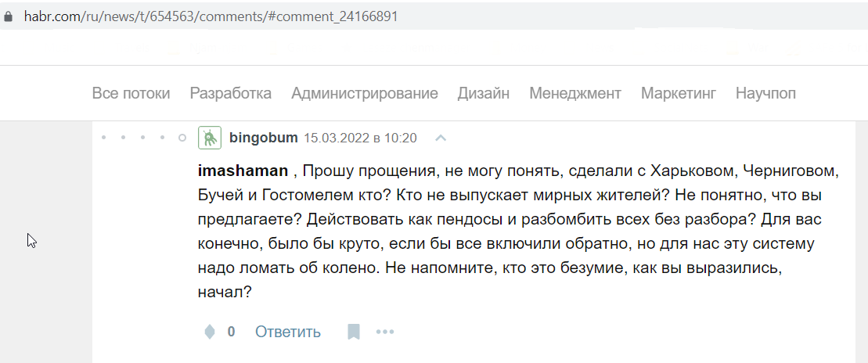Open the three-dots more actions menu
This screenshot has height=363, width=868.
pyautogui.click(x=385, y=332)
